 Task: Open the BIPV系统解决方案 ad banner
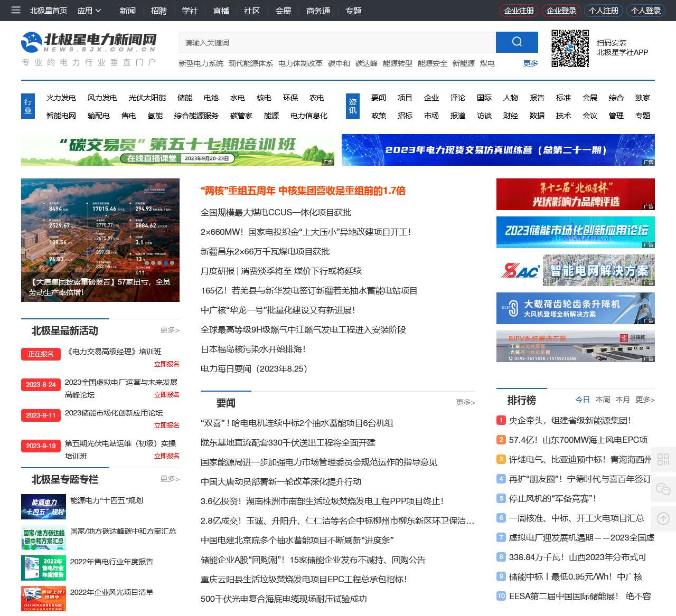[x=576, y=346]
